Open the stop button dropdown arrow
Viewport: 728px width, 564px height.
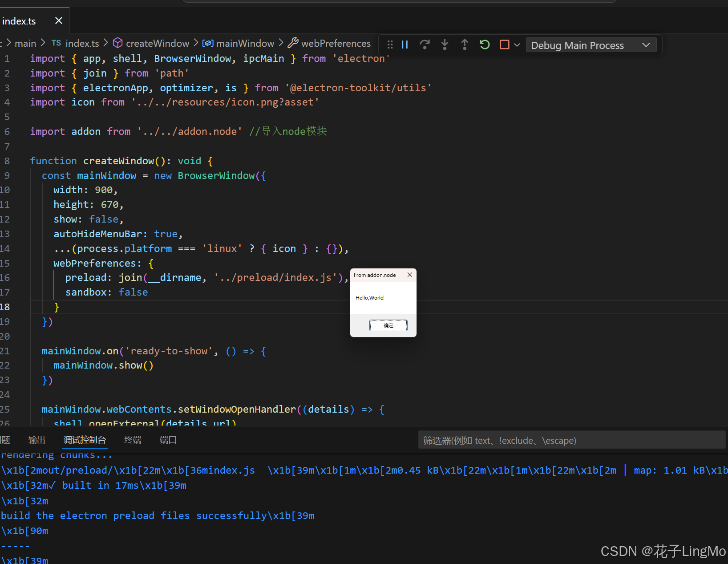(x=517, y=45)
